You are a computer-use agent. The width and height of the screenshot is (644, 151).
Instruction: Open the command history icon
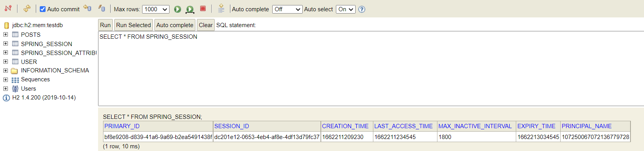(x=221, y=9)
